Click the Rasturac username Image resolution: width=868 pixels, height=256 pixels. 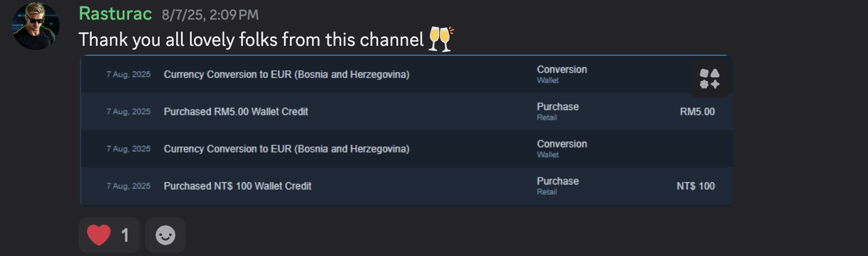[x=115, y=14]
